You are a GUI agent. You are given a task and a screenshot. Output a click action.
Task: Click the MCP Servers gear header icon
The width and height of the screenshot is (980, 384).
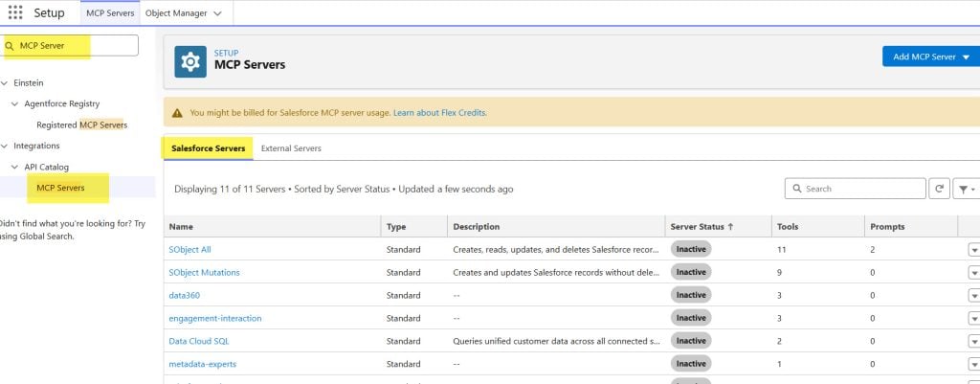click(190, 61)
